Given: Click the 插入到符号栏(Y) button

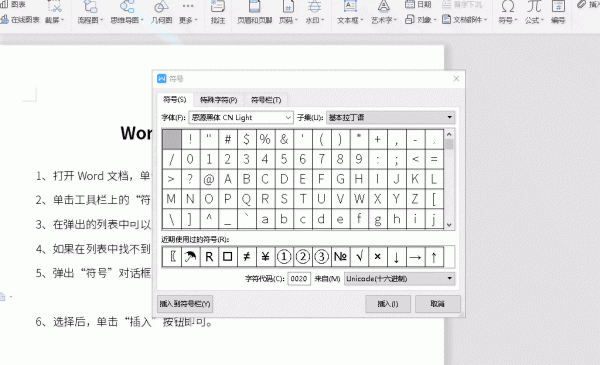Looking at the screenshot, I should 185,304.
